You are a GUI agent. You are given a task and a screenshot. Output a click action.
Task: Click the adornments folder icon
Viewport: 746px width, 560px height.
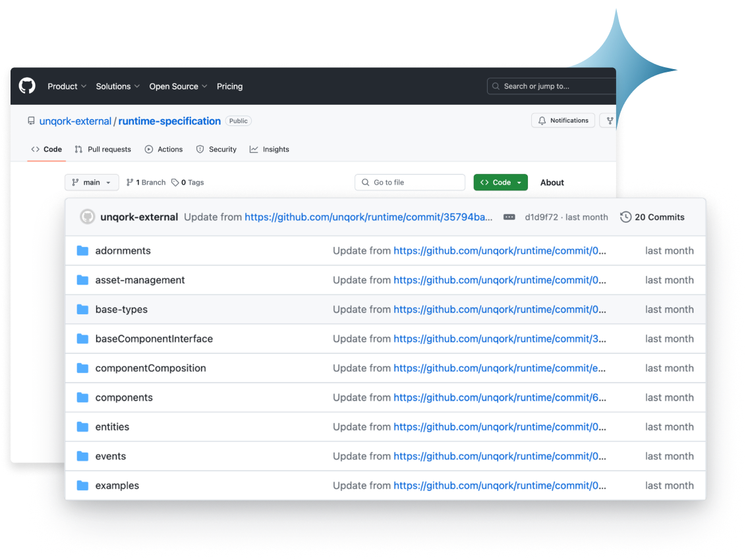point(83,250)
